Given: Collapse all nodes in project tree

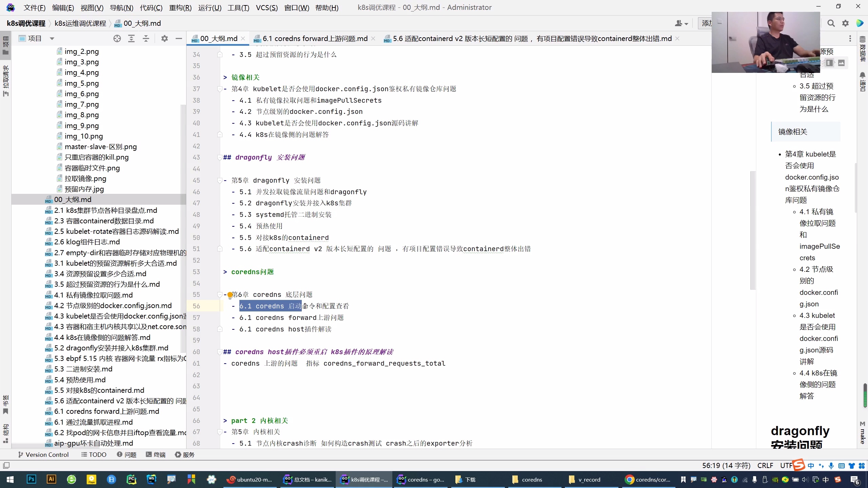Looking at the screenshot, I should click(x=146, y=38).
